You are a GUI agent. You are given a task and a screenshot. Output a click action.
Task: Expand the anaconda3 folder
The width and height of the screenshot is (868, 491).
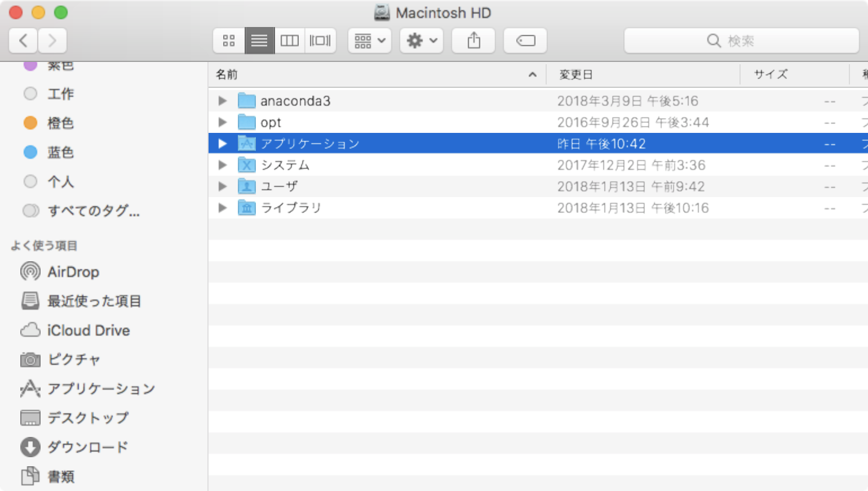pyautogui.click(x=223, y=101)
